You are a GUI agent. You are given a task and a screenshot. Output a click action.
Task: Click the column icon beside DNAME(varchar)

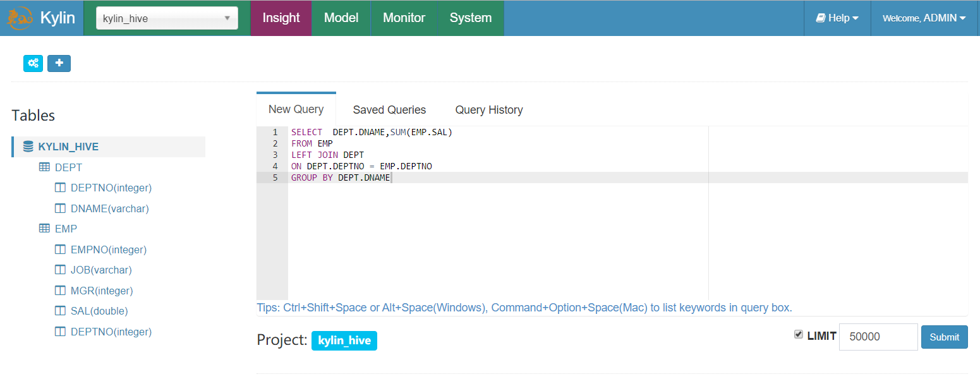(60, 208)
